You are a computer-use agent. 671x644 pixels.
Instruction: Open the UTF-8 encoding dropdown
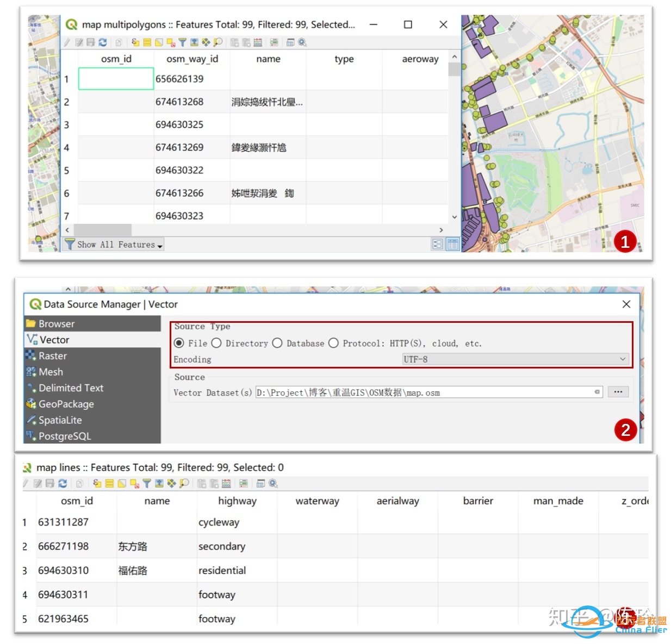[515, 359]
